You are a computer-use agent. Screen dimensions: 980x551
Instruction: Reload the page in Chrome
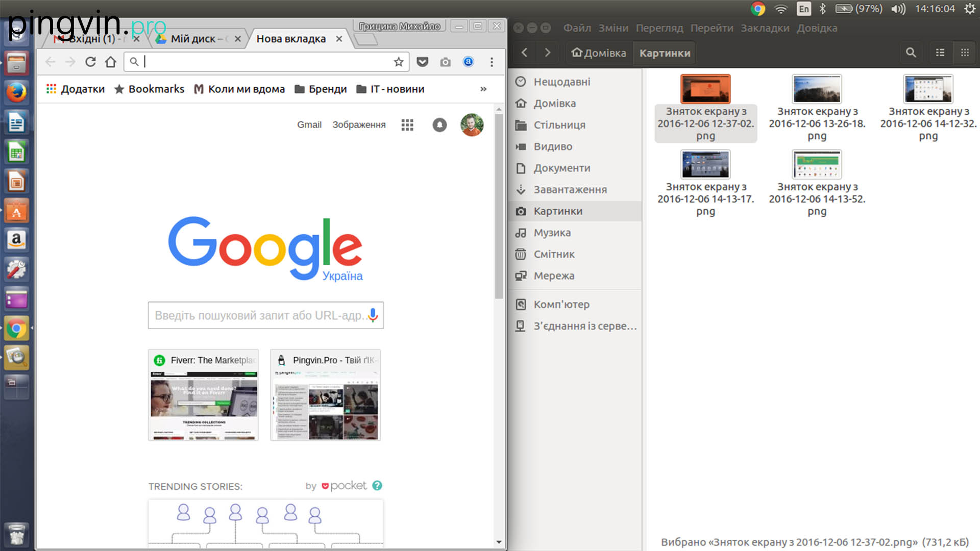click(x=90, y=62)
